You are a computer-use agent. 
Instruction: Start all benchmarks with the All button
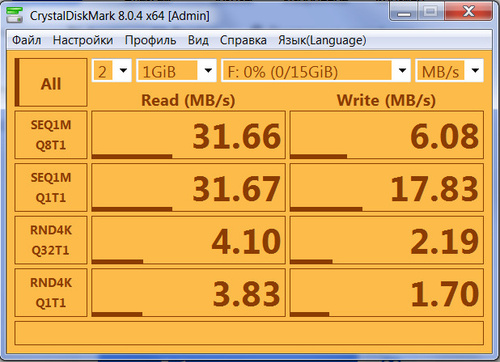coord(51,82)
